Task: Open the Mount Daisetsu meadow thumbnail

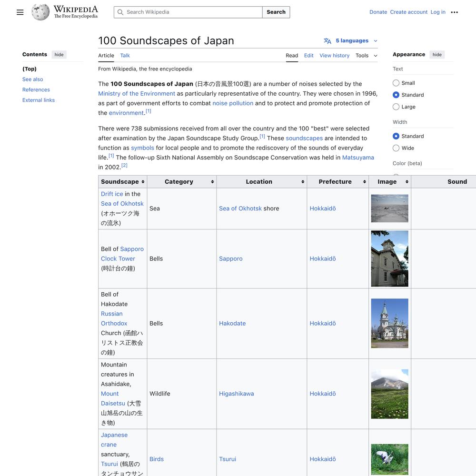Action: (389, 394)
